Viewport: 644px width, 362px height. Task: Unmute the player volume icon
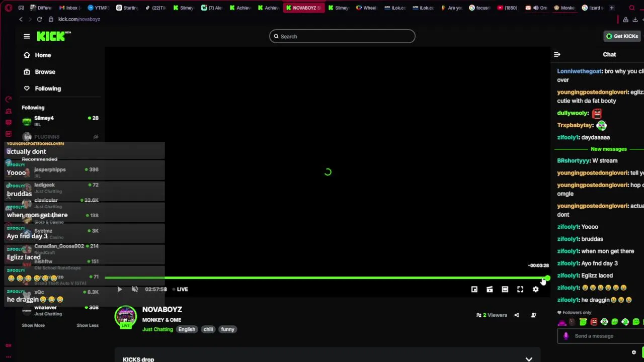tap(135, 289)
